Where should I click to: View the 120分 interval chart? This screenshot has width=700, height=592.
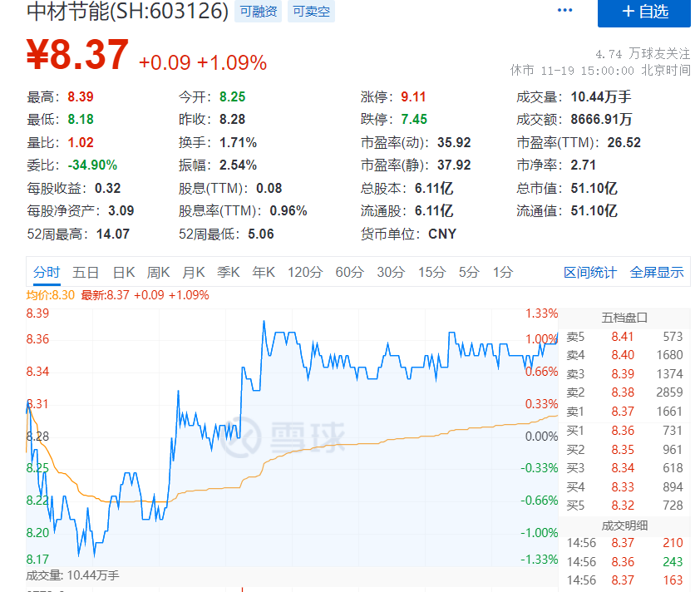304,272
